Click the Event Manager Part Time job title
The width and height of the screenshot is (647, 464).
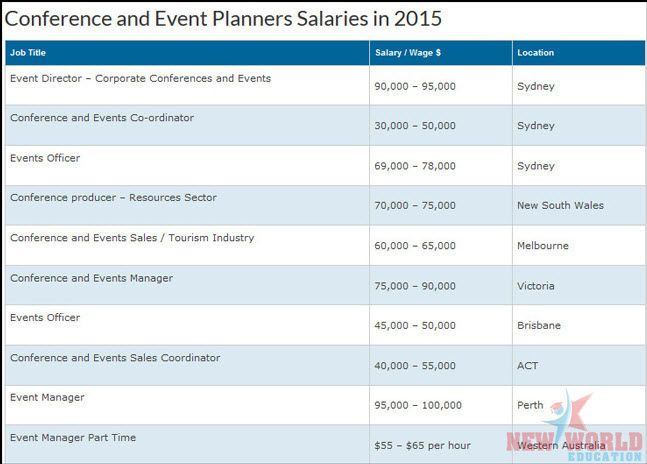pyautogui.click(x=73, y=438)
